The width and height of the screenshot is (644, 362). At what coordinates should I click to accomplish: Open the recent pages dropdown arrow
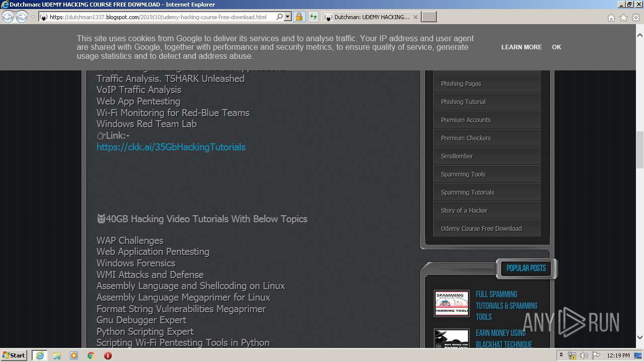(33, 17)
